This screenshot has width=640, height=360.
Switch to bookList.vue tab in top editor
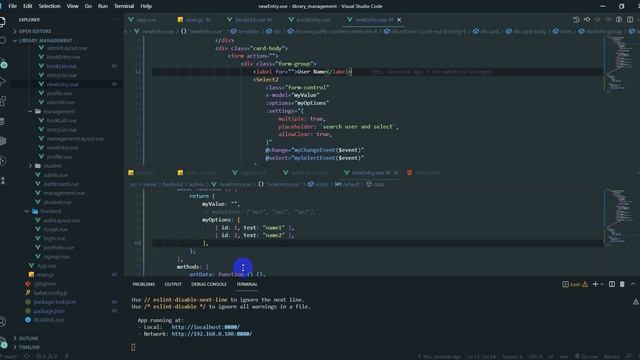(250, 20)
